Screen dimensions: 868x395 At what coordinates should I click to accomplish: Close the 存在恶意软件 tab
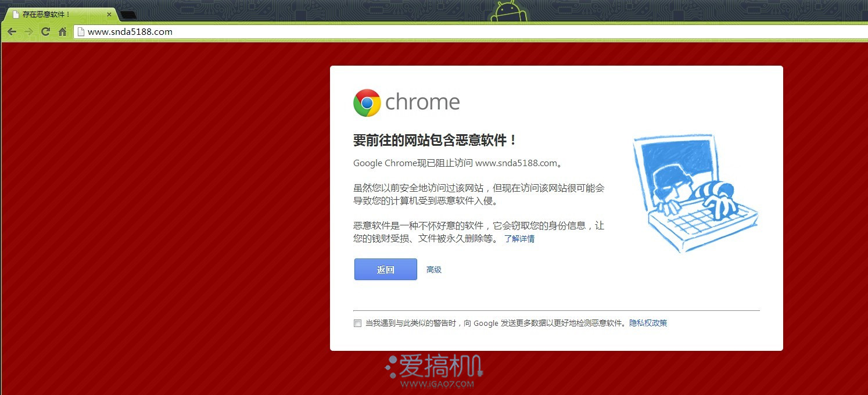[x=109, y=15]
